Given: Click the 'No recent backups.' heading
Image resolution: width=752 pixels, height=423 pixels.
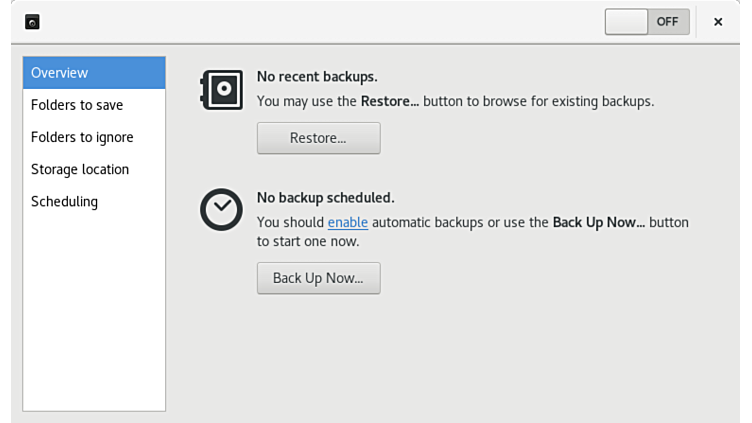Looking at the screenshot, I should click(x=317, y=76).
